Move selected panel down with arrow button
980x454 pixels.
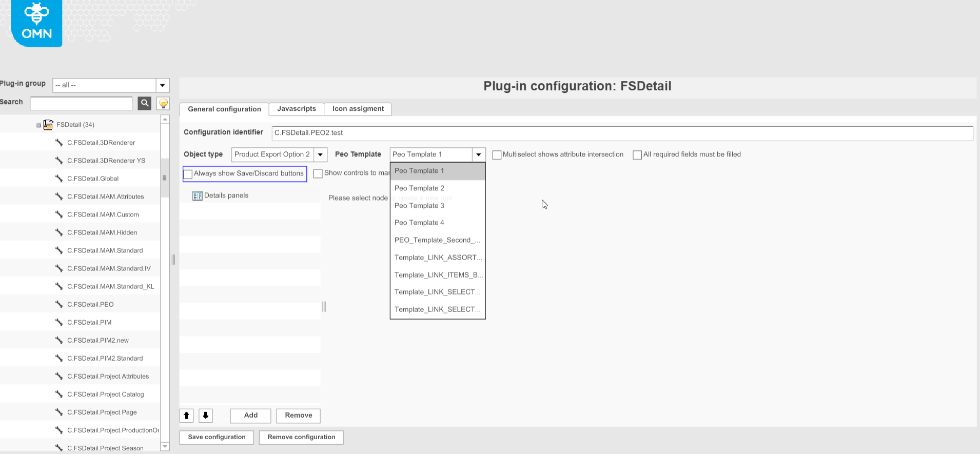(206, 416)
